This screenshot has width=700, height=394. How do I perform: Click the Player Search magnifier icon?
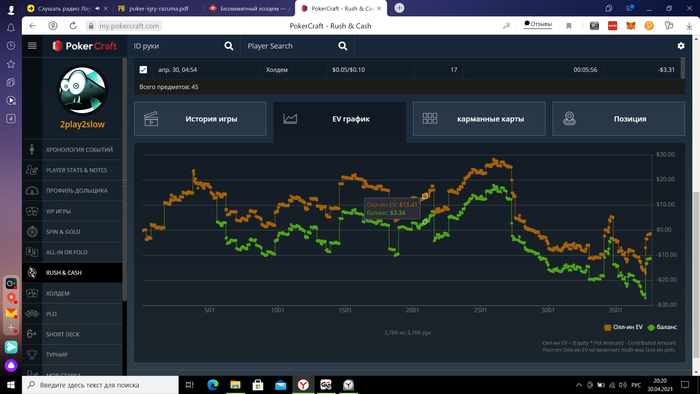[x=342, y=46]
